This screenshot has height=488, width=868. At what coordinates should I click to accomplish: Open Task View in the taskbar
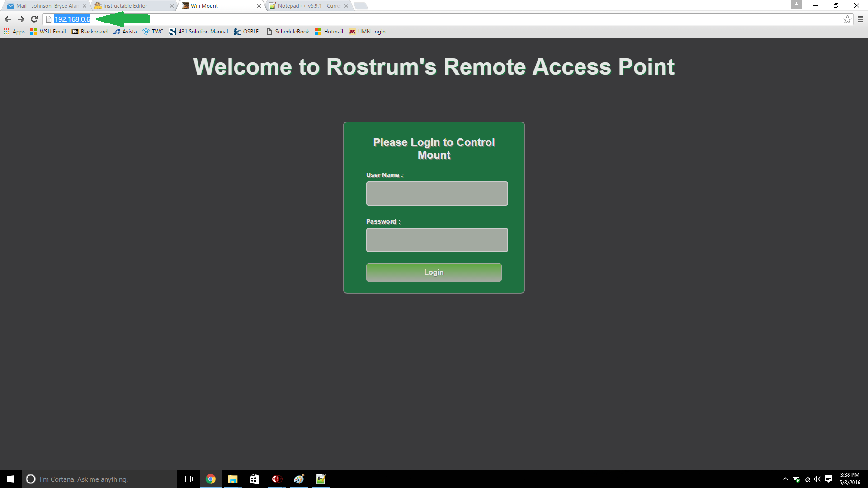coord(188,479)
